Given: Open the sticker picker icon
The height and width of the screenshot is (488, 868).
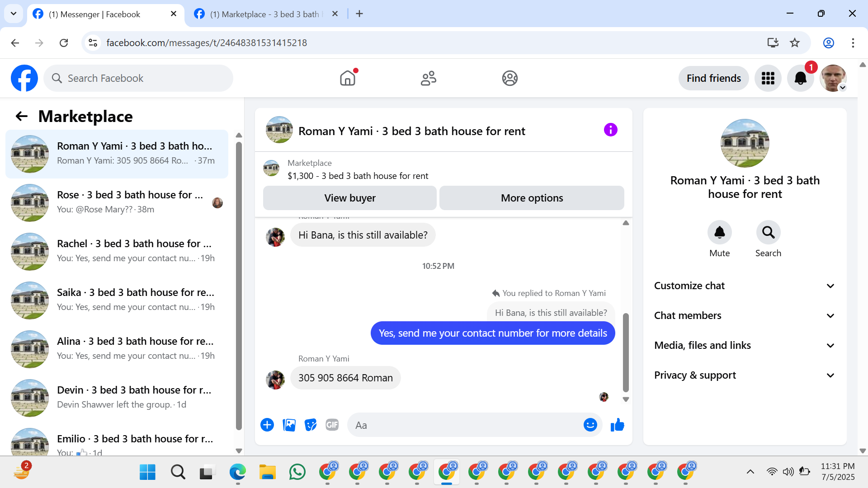Looking at the screenshot, I should (311, 425).
